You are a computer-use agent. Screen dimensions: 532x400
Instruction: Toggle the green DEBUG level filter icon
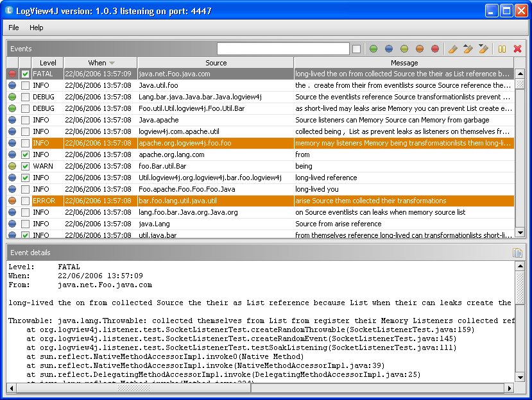[x=373, y=49]
